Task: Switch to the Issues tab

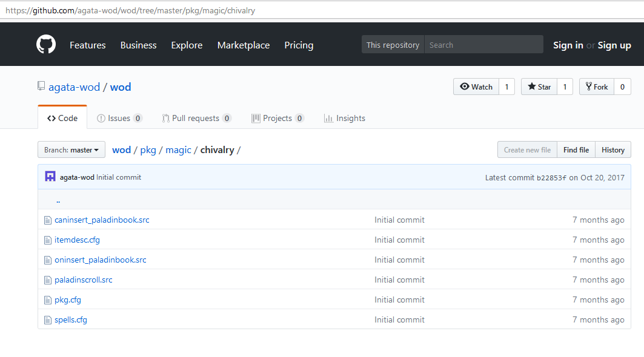Action: coord(119,118)
